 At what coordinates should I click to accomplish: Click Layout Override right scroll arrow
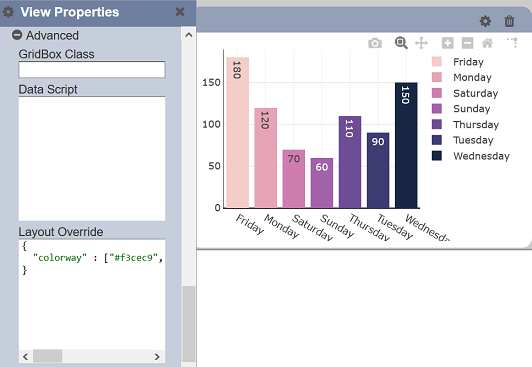[x=157, y=356]
